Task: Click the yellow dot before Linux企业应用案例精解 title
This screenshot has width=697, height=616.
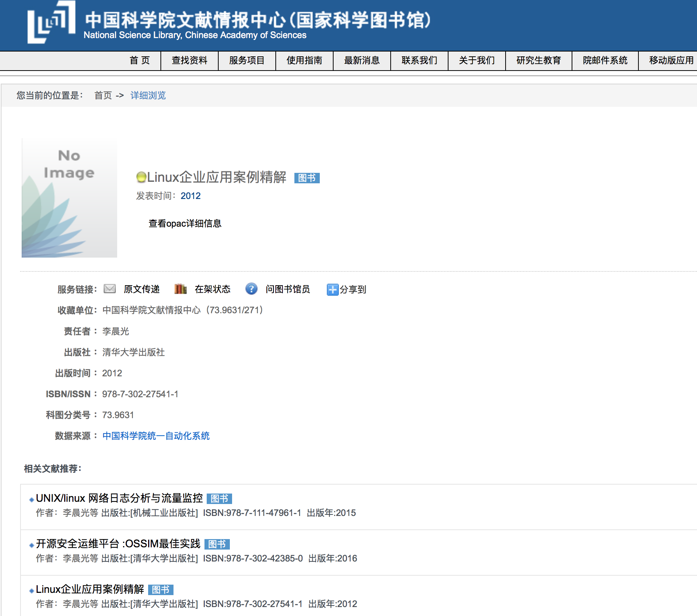Action: (x=141, y=177)
